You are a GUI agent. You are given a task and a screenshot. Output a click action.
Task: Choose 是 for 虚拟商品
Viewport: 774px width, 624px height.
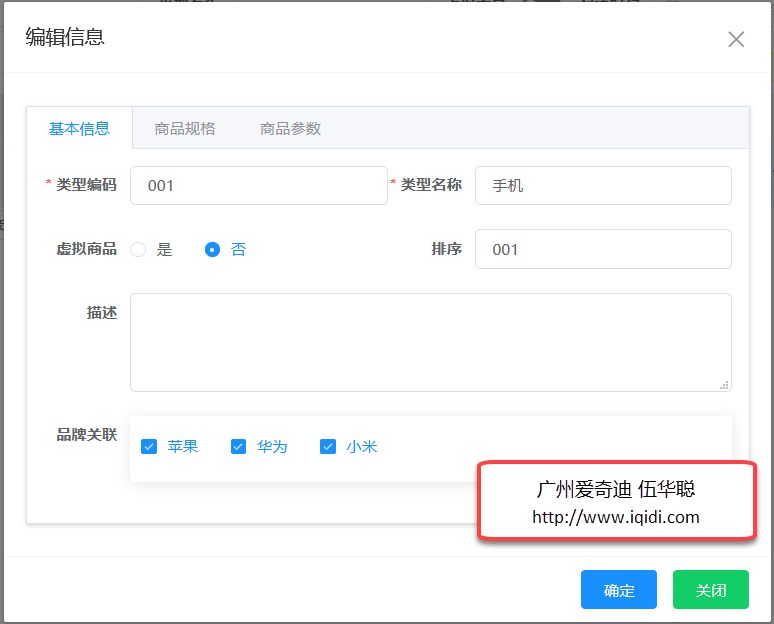pyautogui.click(x=139, y=250)
